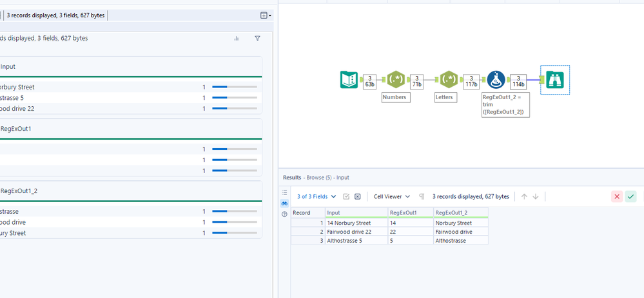Click the 3 / 63b connection record count
Viewport: 644px width, 298px height.
369,81
